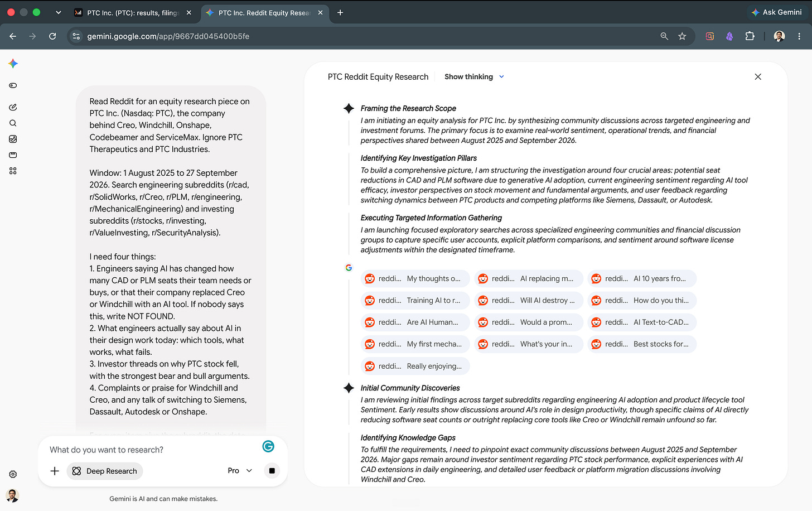Expand the Show thinking dropdown

click(475, 77)
